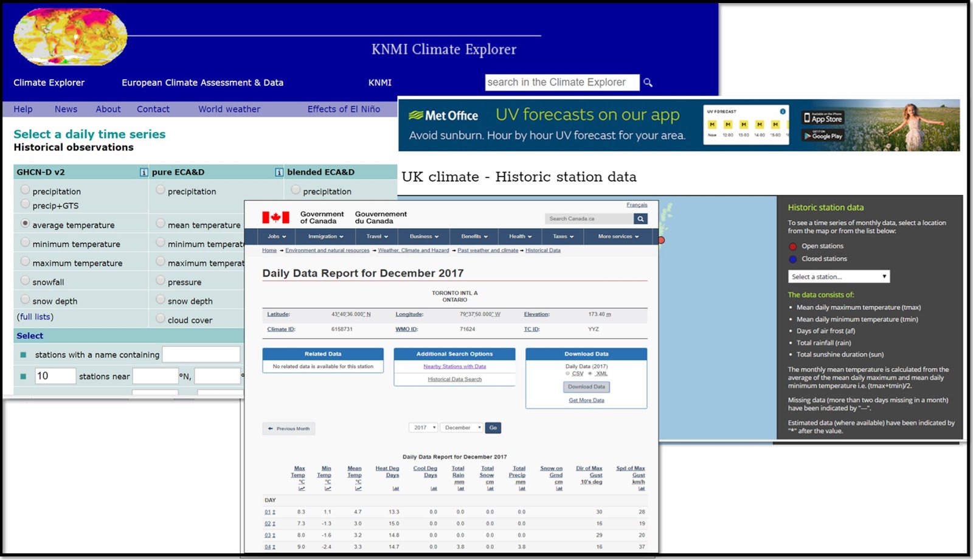Open the Total Rain chart icon
The height and width of the screenshot is (560, 973).
[x=461, y=489]
